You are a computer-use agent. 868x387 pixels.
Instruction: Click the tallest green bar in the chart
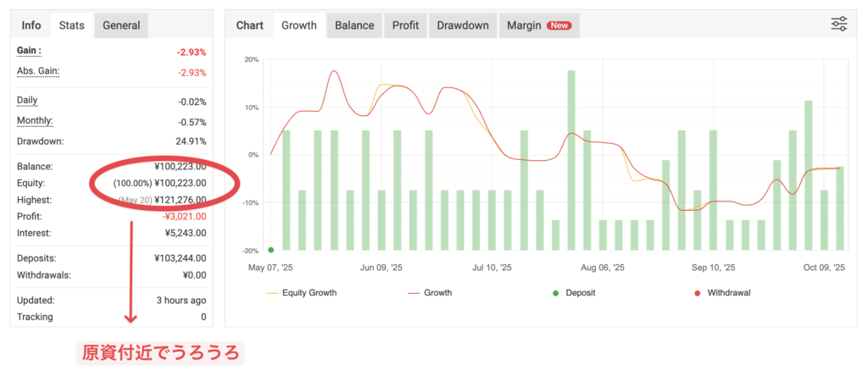click(571, 159)
